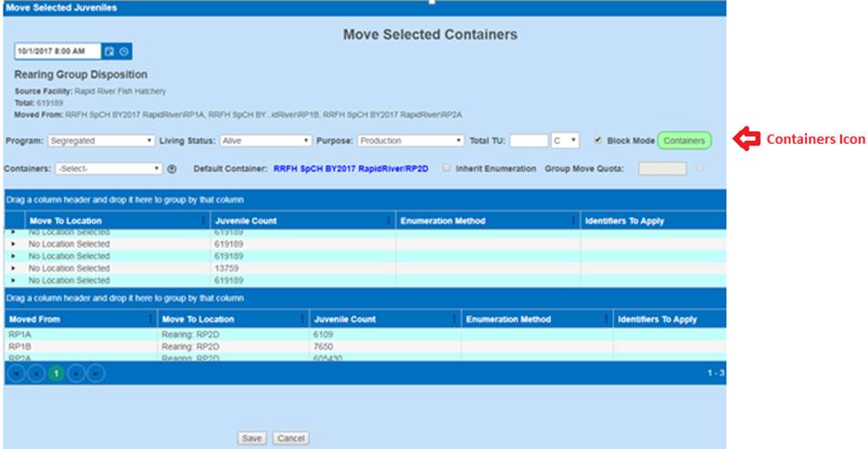
Task: Expand the Purpose dropdown showing Production
Action: (x=410, y=141)
